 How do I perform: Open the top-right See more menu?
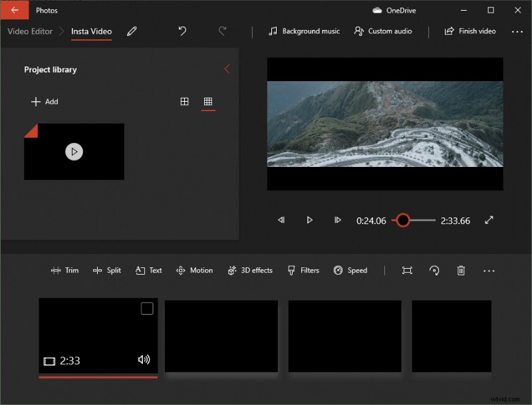pos(517,31)
